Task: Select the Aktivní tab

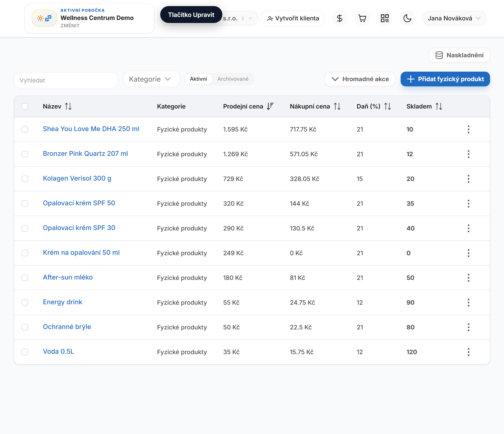Action: point(198,79)
